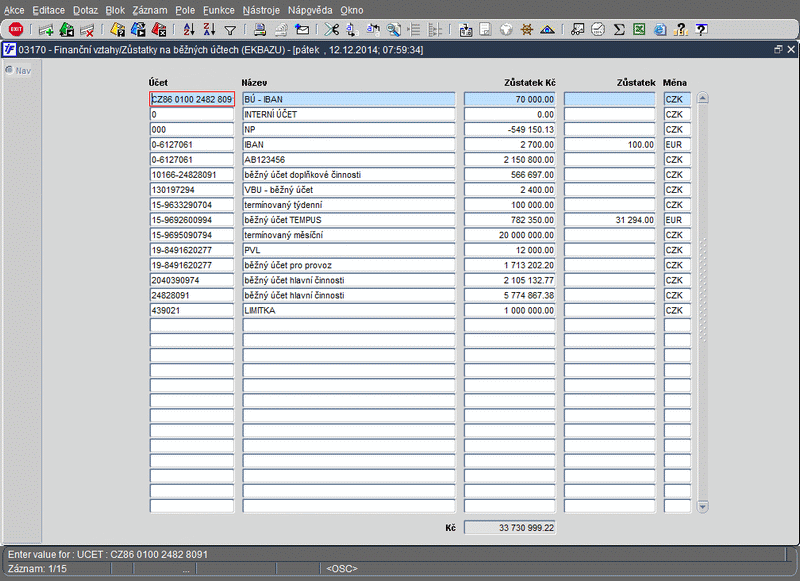
Task: Click the name cell 'běžný účet TEMPUS'
Action: point(348,220)
